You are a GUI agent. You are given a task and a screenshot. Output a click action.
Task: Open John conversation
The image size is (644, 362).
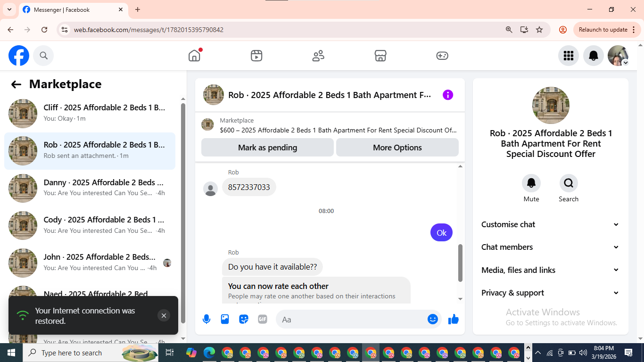[x=90, y=263]
